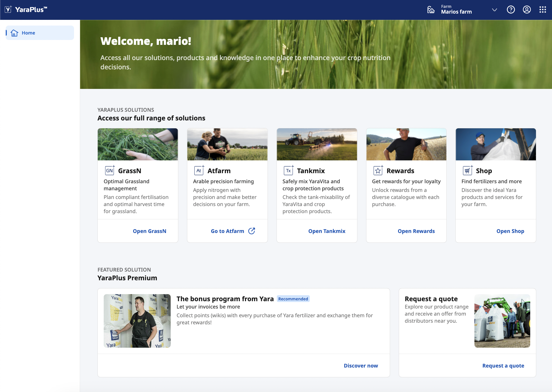Image resolution: width=552 pixels, height=392 pixels.
Task: Click 'Let your invoices be more' text
Action: click(x=208, y=307)
